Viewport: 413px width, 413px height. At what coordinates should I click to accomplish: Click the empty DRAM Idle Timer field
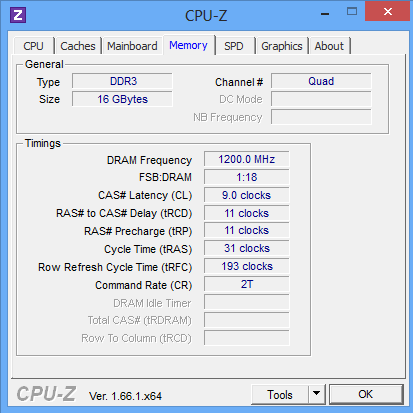(247, 302)
